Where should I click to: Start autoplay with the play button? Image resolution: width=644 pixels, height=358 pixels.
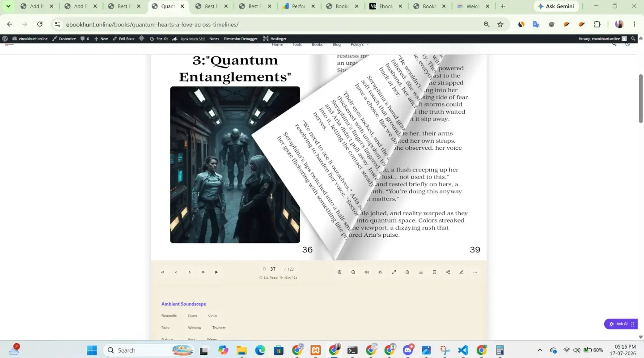pyautogui.click(x=216, y=272)
